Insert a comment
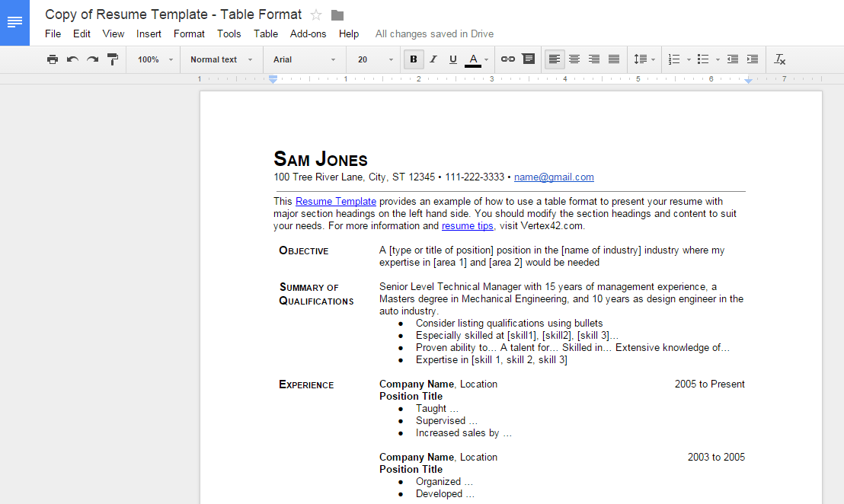This screenshot has height=504, width=844. click(x=529, y=59)
